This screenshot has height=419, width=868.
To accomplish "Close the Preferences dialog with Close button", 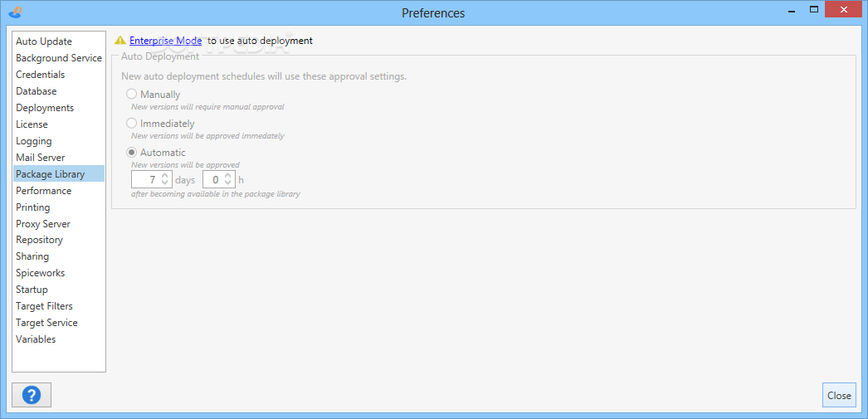I will pos(839,395).
